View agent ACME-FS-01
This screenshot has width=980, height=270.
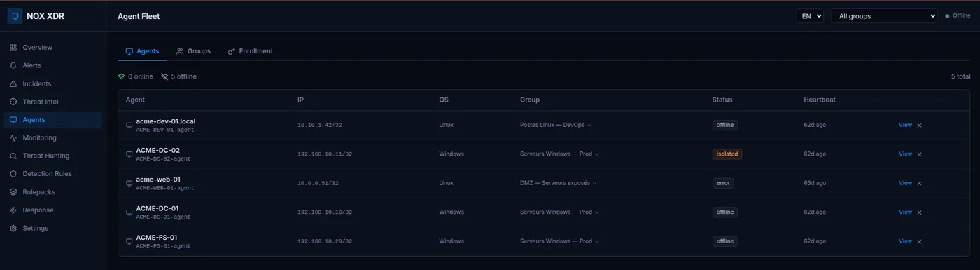[x=905, y=241]
